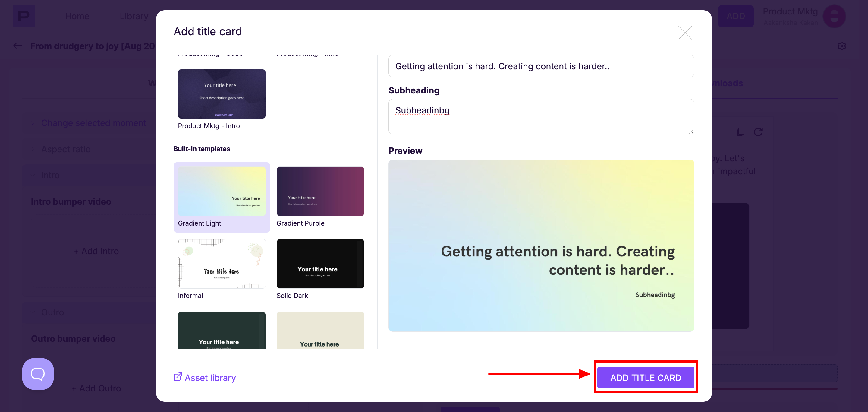Viewport: 868px width, 412px height.
Task: Open the chat support bubble
Action: [x=38, y=374]
